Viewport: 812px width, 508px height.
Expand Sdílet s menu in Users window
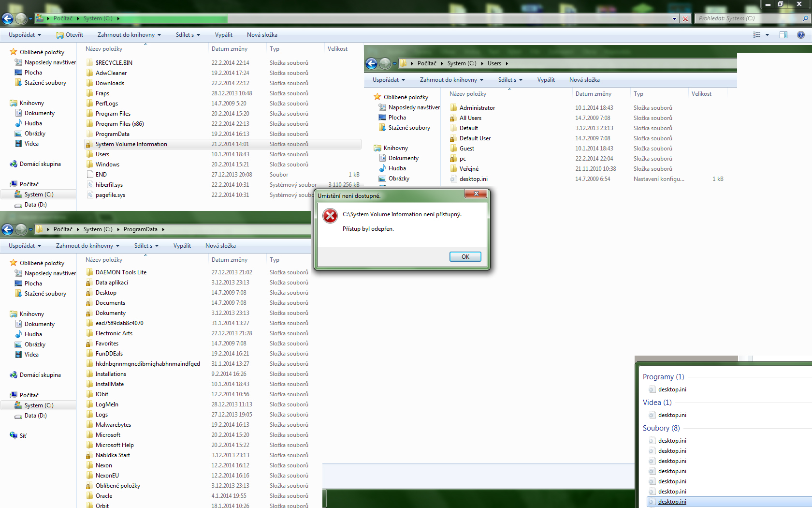(510, 80)
